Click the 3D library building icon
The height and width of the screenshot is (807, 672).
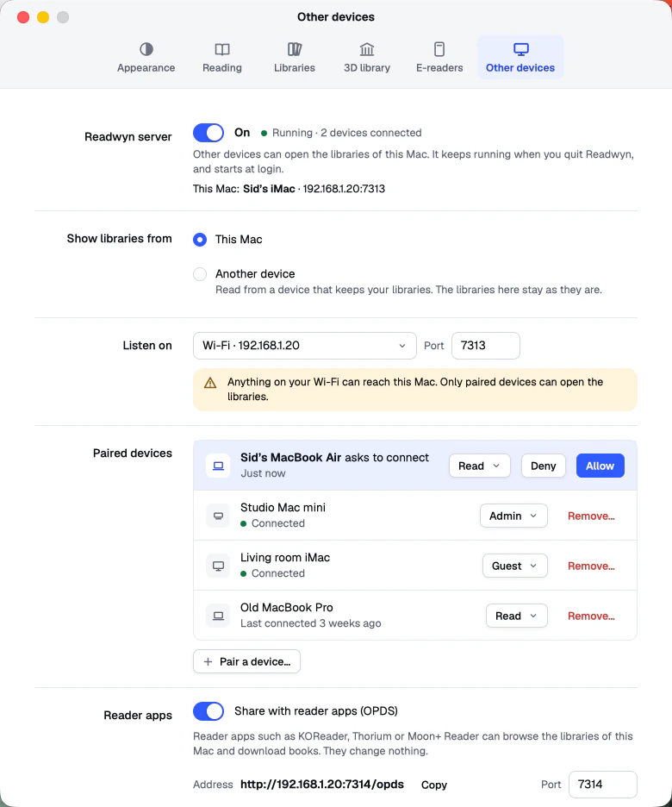click(367, 49)
